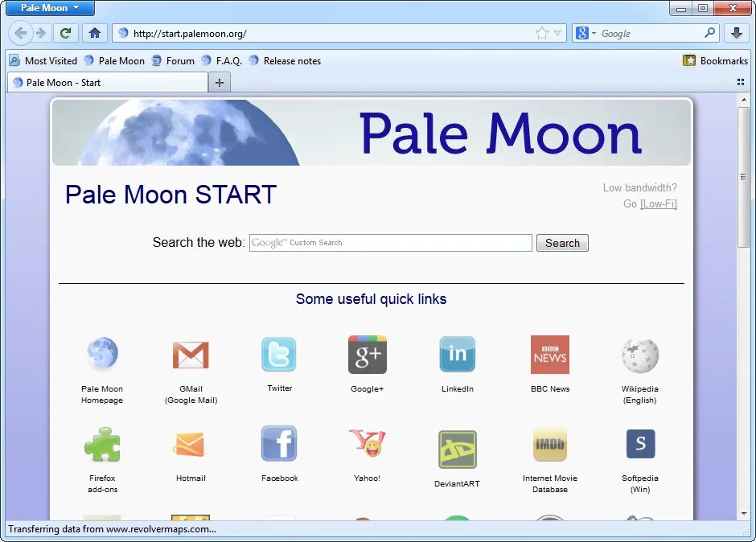Go back with the Back arrow button
Screen dimensions: 756x542
(20, 33)
